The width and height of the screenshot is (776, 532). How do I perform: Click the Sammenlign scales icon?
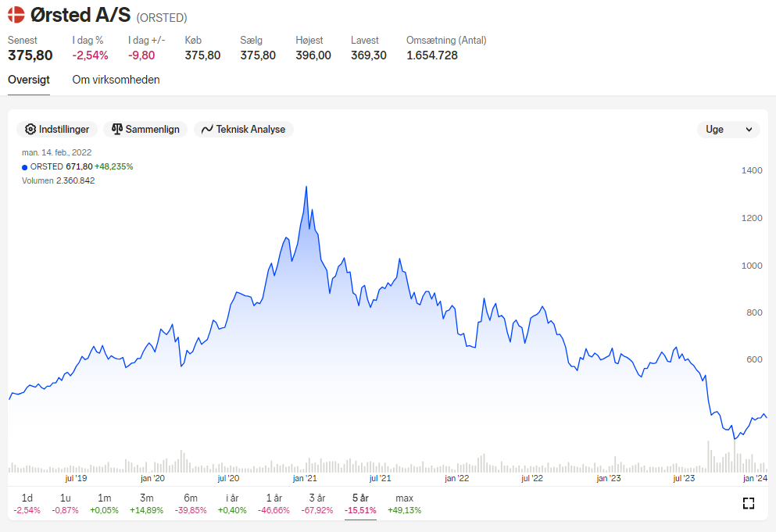(x=116, y=129)
